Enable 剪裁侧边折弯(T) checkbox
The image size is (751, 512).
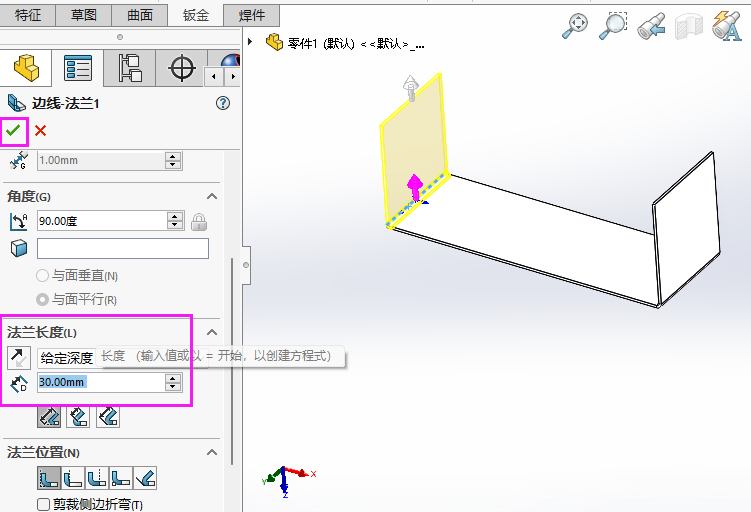pyautogui.click(x=44, y=504)
